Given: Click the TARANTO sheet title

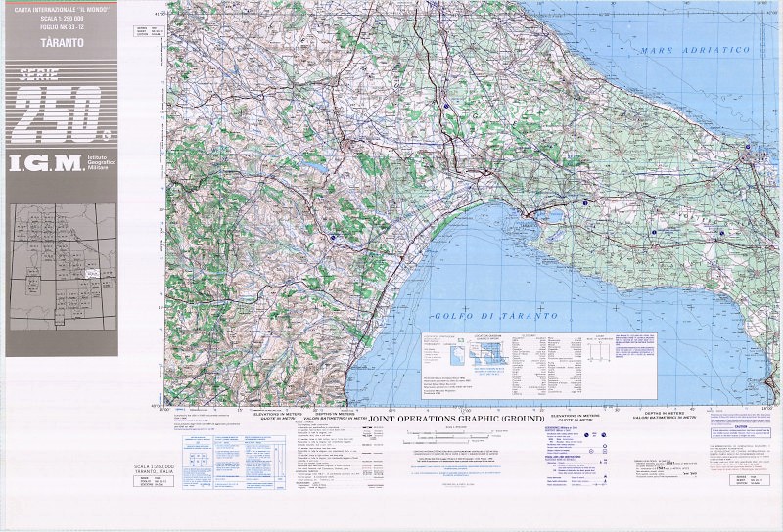Looking at the screenshot, I should pos(61,45).
